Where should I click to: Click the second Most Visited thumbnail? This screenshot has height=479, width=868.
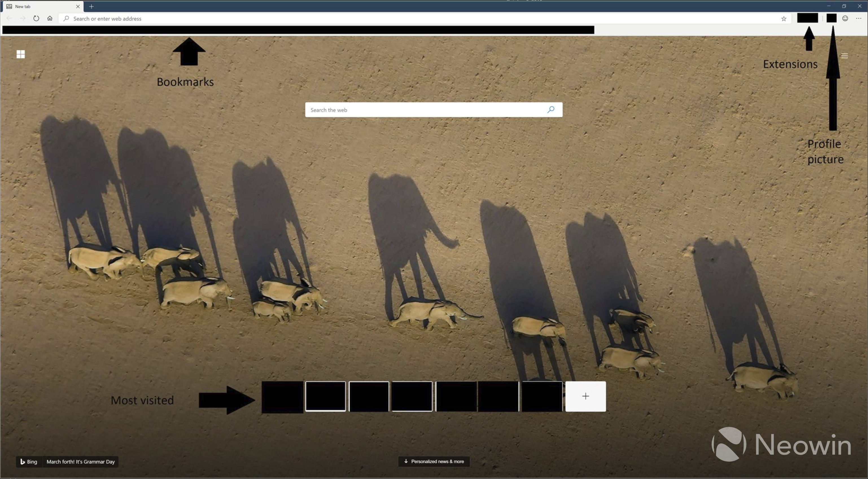click(x=325, y=396)
